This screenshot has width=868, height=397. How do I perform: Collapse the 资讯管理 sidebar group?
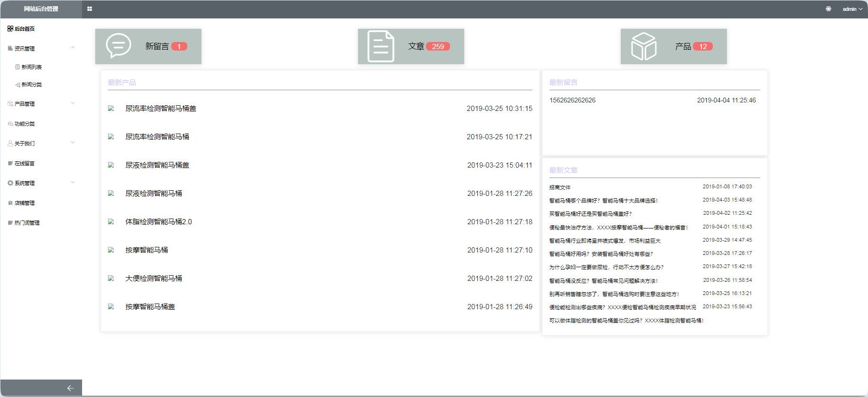(x=73, y=48)
